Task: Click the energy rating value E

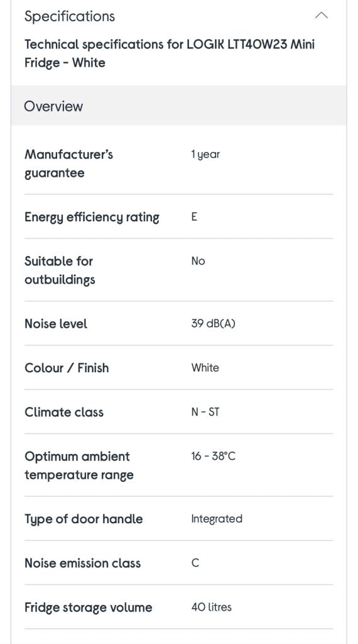Action: (x=194, y=216)
